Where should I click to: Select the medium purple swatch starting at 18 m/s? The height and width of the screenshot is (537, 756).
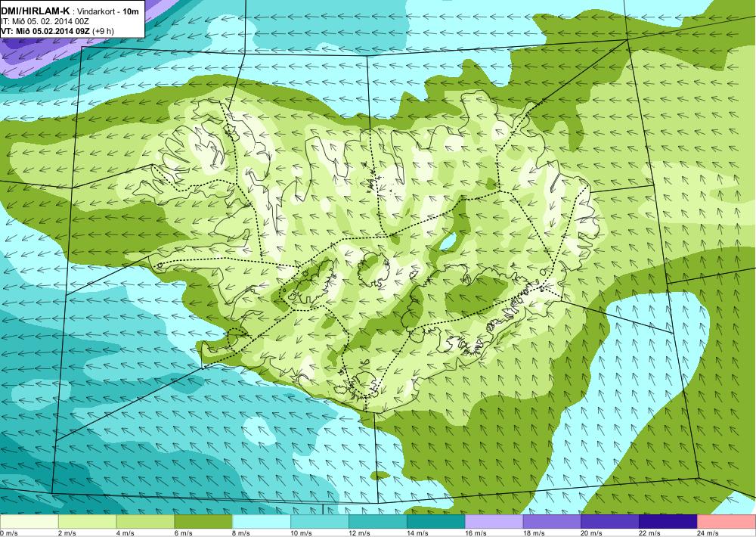tap(552, 522)
